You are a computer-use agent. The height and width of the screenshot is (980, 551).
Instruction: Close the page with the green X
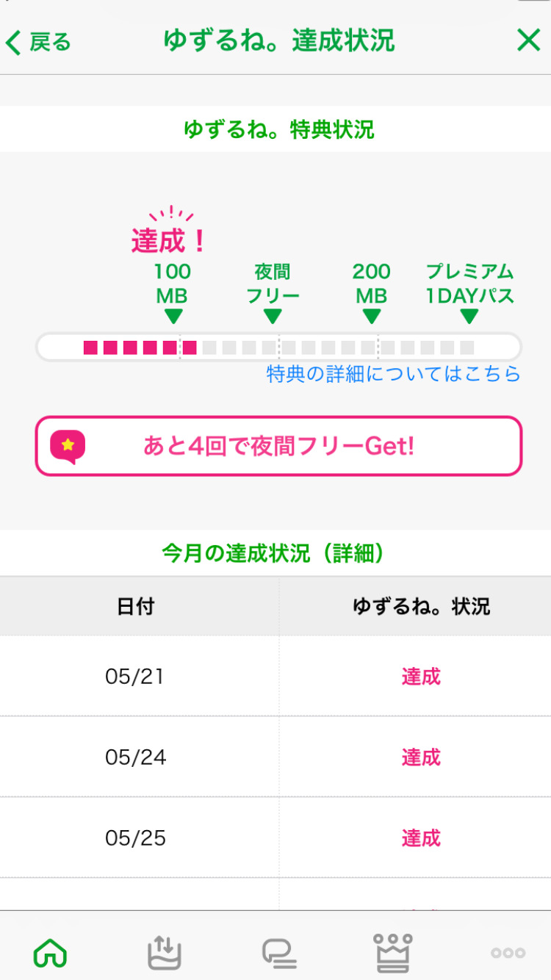[x=528, y=41]
